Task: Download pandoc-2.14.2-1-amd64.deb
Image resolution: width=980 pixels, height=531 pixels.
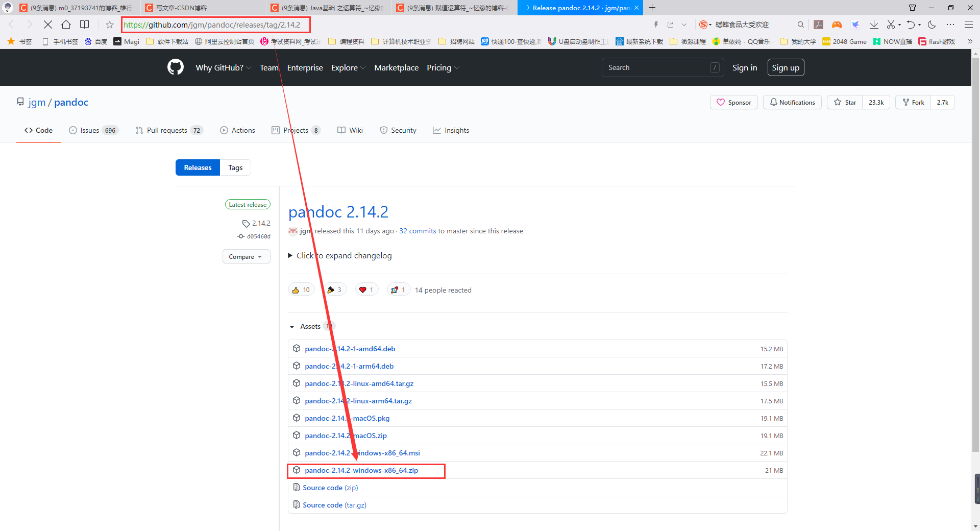Action: 350,349
